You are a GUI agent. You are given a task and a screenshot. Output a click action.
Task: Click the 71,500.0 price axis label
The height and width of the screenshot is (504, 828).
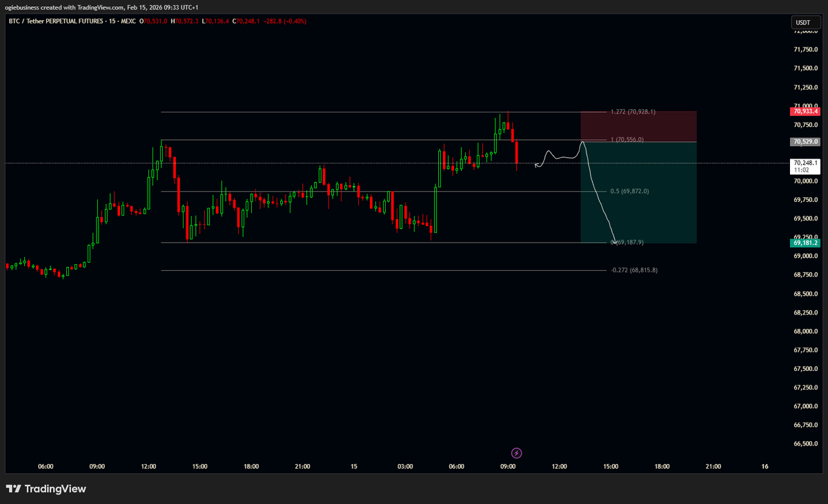805,68
